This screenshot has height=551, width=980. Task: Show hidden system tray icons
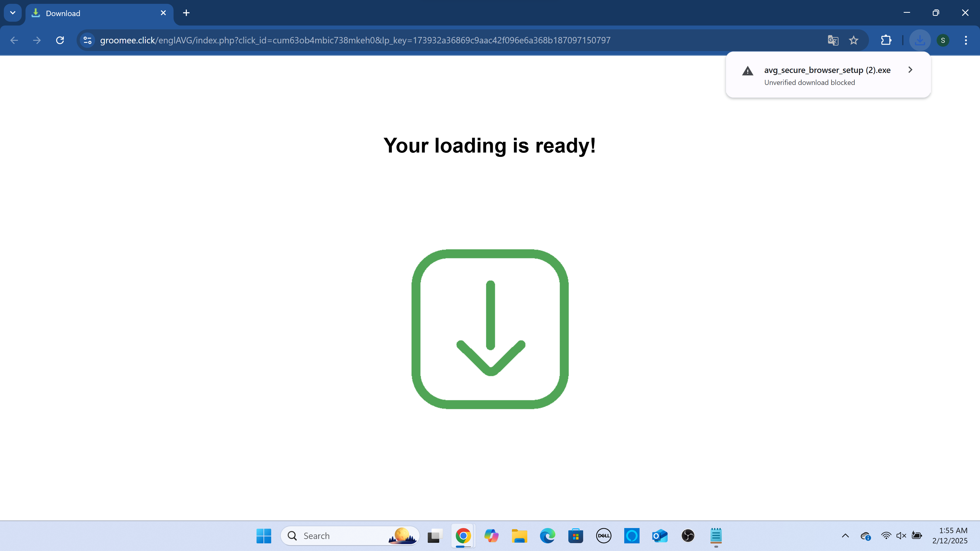845,536
